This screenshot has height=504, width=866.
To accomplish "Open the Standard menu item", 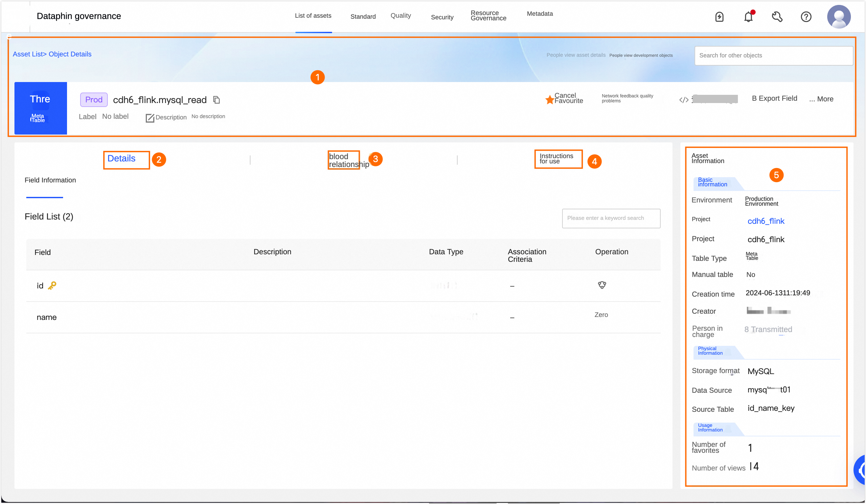I will (x=363, y=16).
